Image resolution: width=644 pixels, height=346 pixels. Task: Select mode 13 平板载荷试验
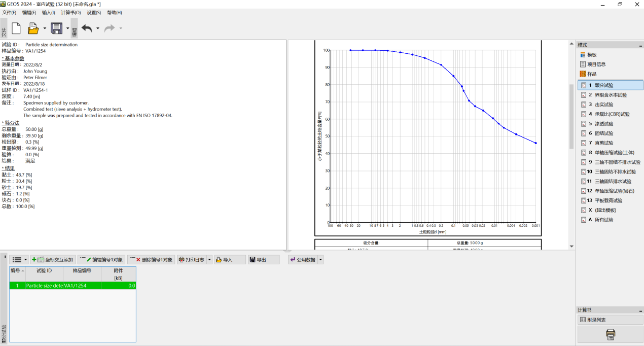611,201
